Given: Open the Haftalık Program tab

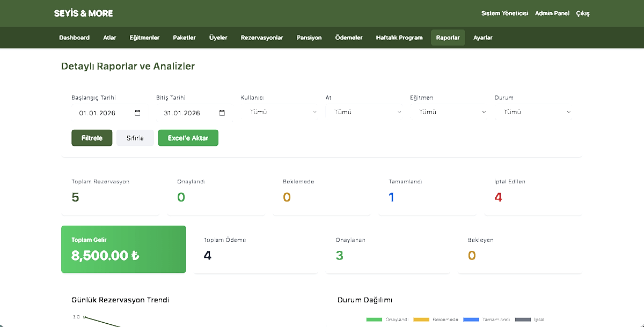Looking at the screenshot, I should tap(399, 38).
